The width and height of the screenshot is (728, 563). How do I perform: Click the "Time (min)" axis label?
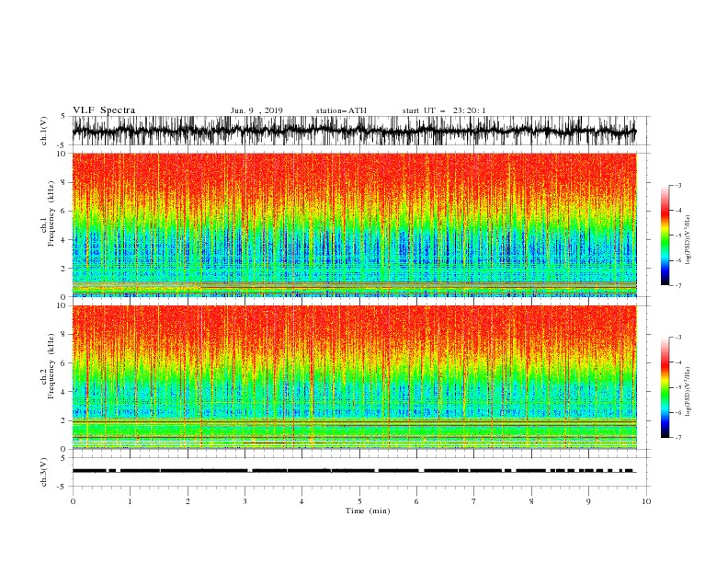(x=368, y=511)
